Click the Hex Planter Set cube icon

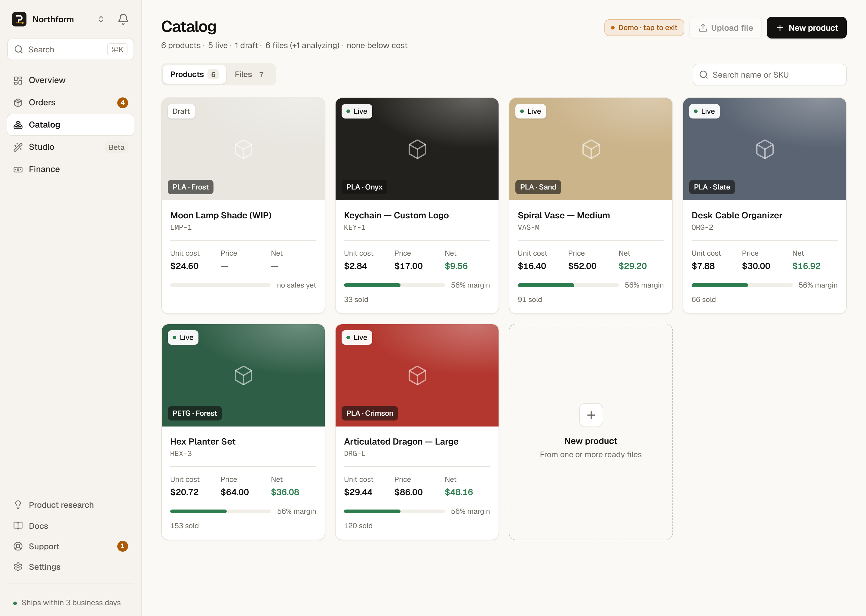click(243, 375)
